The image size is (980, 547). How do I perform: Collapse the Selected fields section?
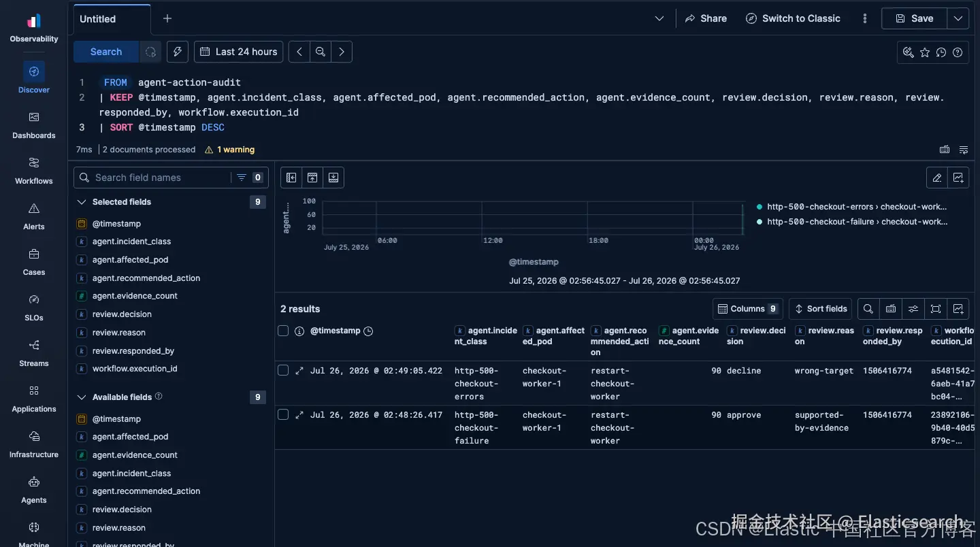click(82, 202)
